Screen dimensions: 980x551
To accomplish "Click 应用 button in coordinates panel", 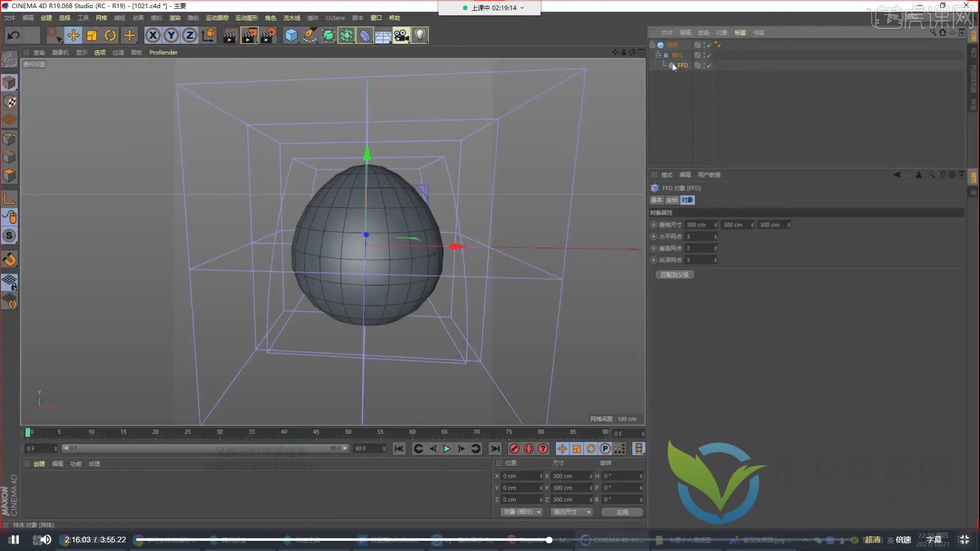I will [x=621, y=512].
